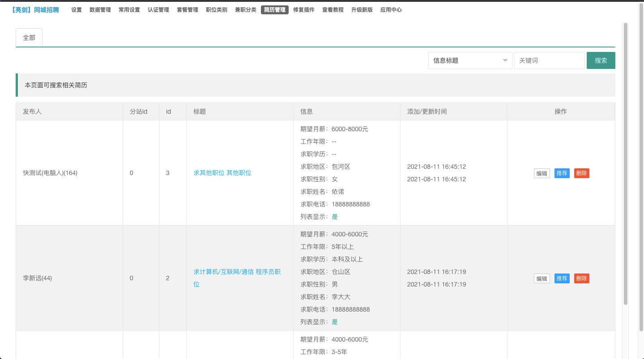This screenshot has height=359, width=644.
Task: Expand the 信息标题 search-field dropdown
Action: click(470, 60)
